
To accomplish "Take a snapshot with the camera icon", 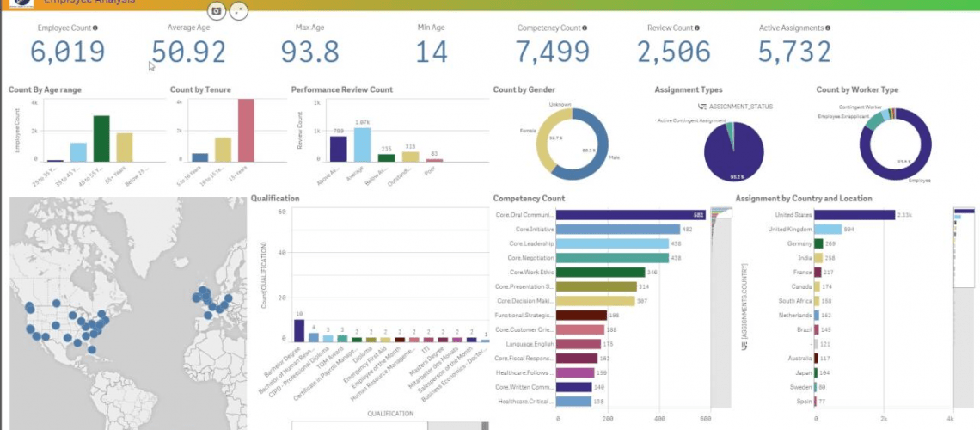I will pos(217,10).
